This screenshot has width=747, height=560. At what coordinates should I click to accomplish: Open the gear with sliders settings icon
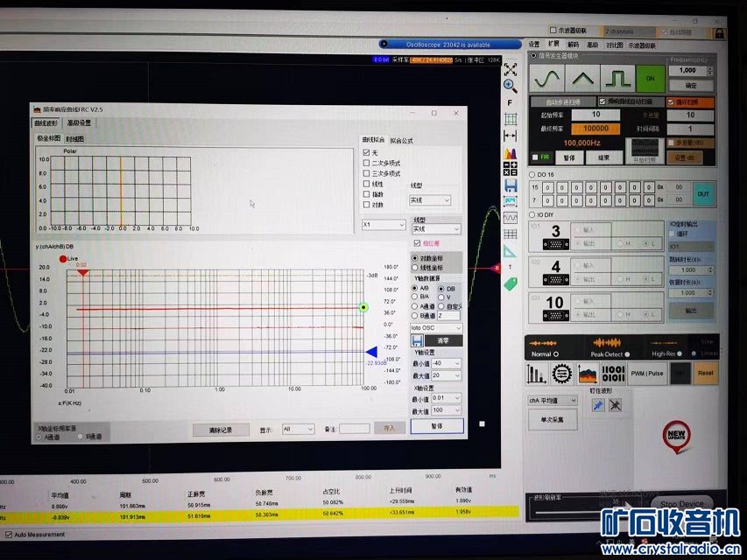coord(562,374)
